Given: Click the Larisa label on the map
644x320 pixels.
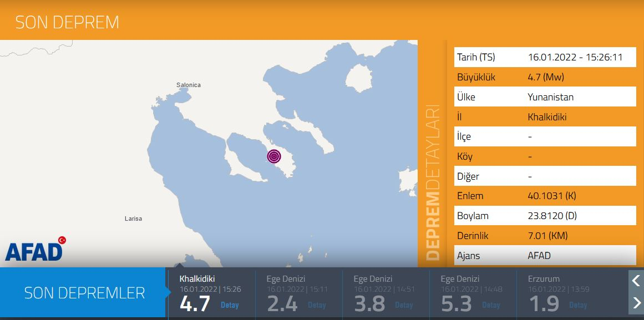Looking at the screenshot, I should coord(133,219).
